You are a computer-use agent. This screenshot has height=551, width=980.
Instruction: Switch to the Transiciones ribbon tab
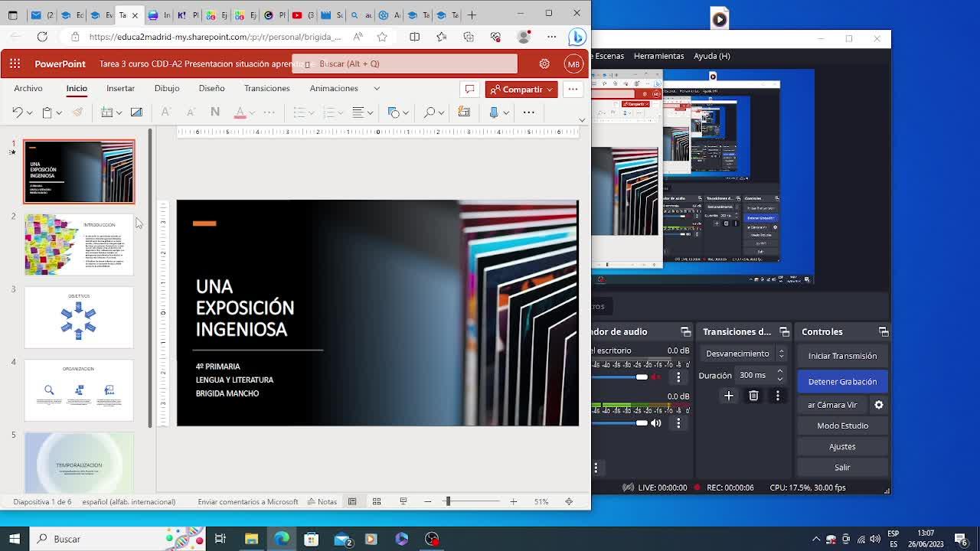pos(266,89)
